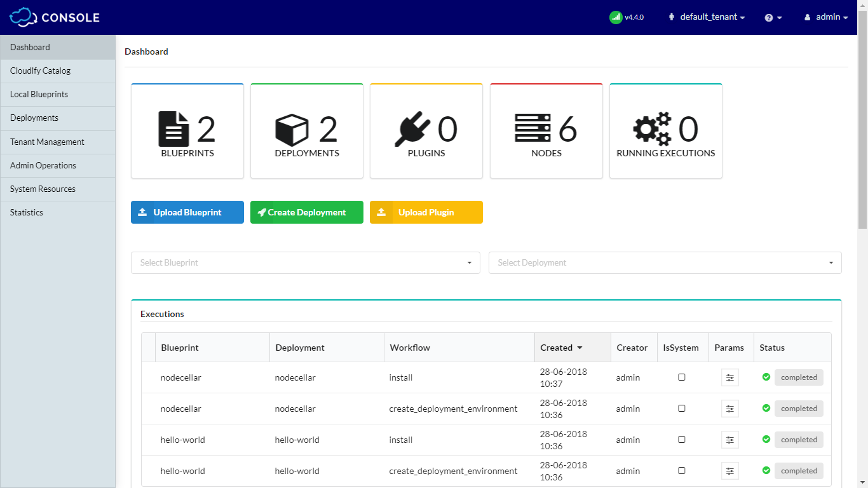Click the Blueprints count card
This screenshot has width=868, height=488.
187,131
